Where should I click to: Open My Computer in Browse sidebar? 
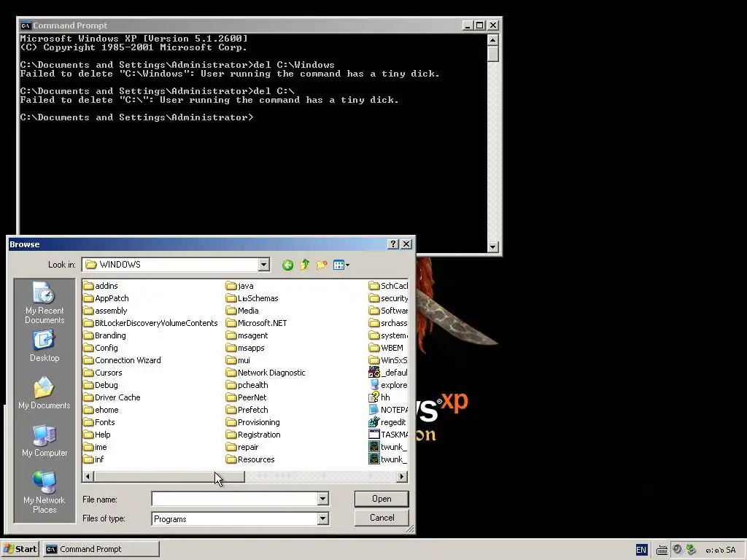tap(44, 440)
